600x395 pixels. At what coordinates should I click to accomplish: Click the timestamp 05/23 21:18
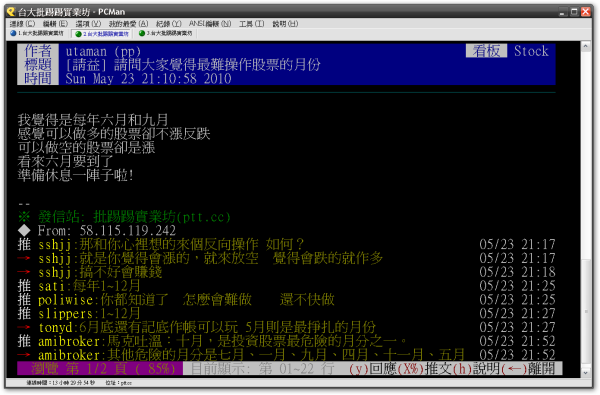[517, 272]
